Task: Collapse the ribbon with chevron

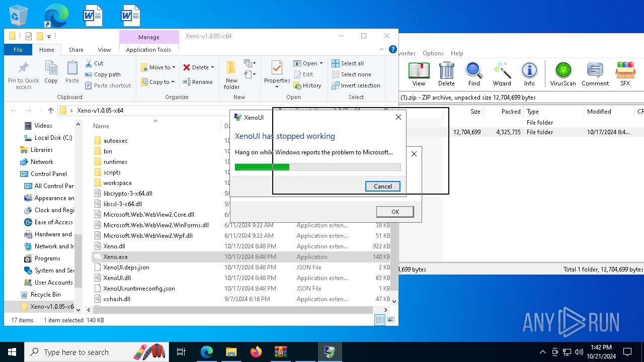Action: (382, 50)
